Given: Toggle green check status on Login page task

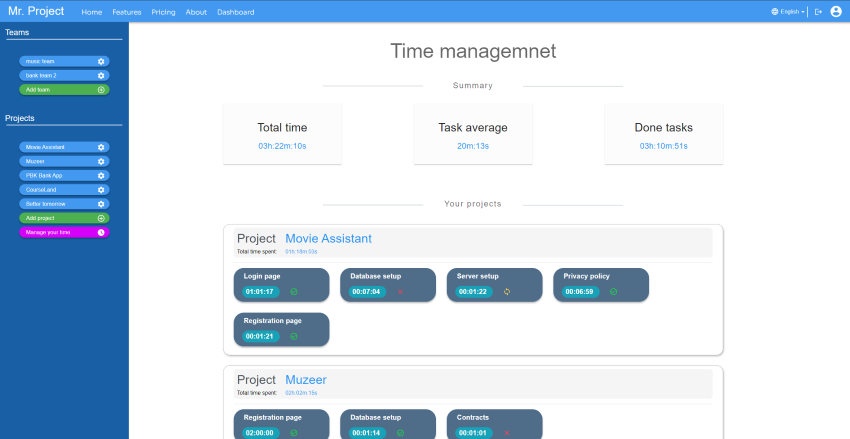Looking at the screenshot, I should point(294,292).
